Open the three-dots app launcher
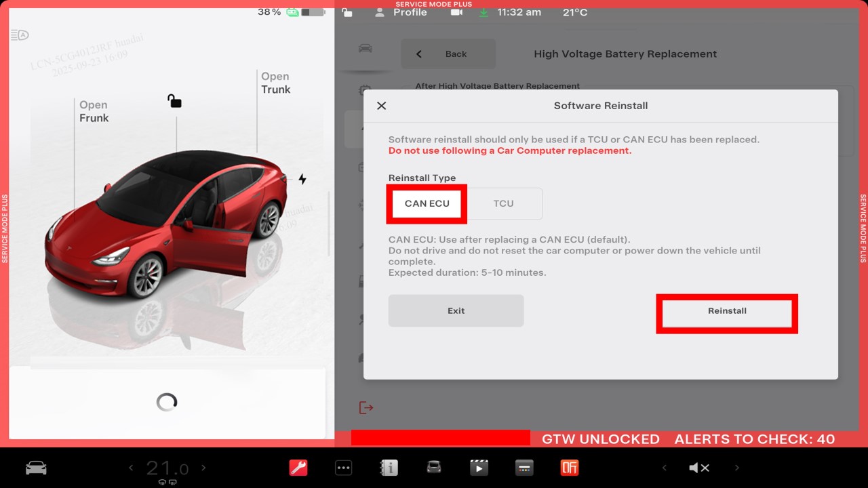This screenshot has height=488, width=868. [x=344, y=468]
